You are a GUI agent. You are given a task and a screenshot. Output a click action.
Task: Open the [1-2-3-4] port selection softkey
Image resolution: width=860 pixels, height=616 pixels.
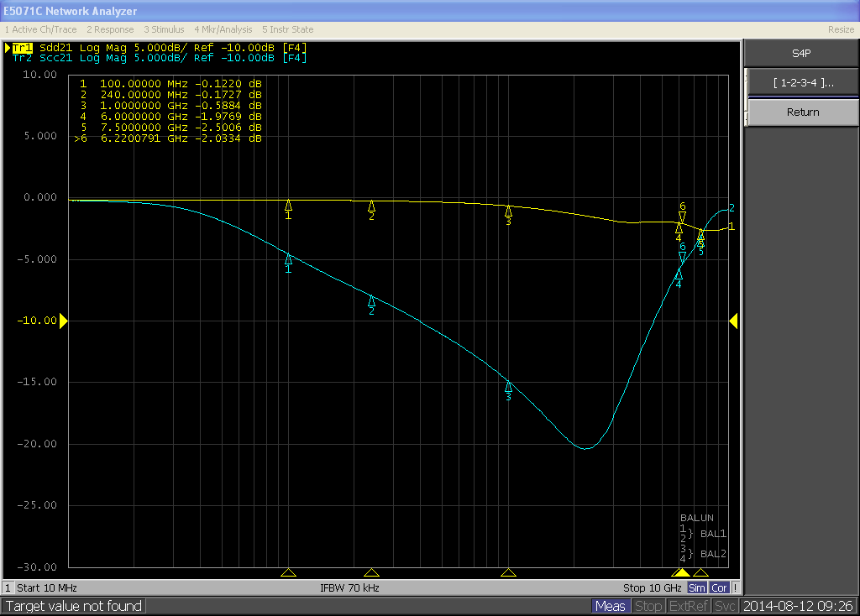click(x=802, y=83)
